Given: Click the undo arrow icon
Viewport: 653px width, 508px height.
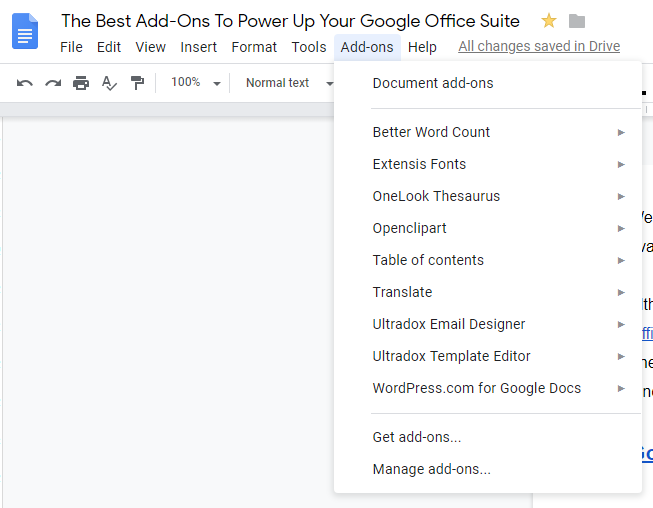Looking at the screenshot, I should 25,83.
